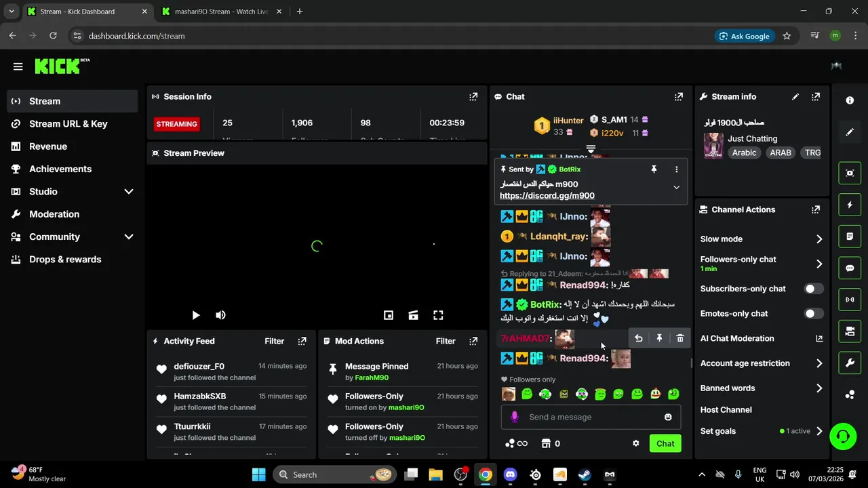Screen dimensions: 868x488
Task: Click the info icon in right sidebar
Action: coord(850,100)
